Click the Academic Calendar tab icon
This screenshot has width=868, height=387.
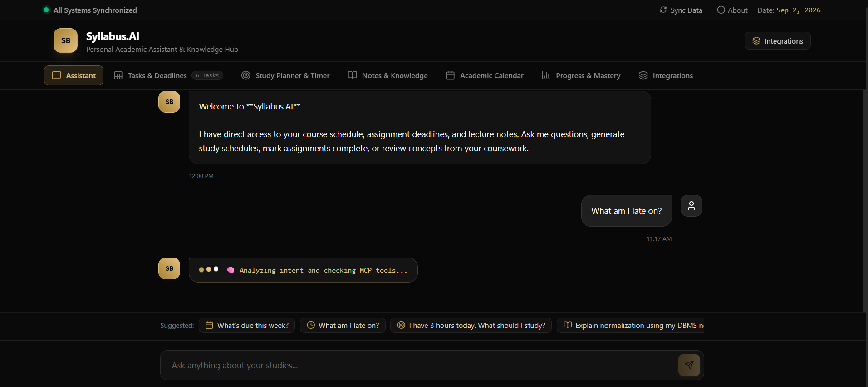(x=451, y=75)
